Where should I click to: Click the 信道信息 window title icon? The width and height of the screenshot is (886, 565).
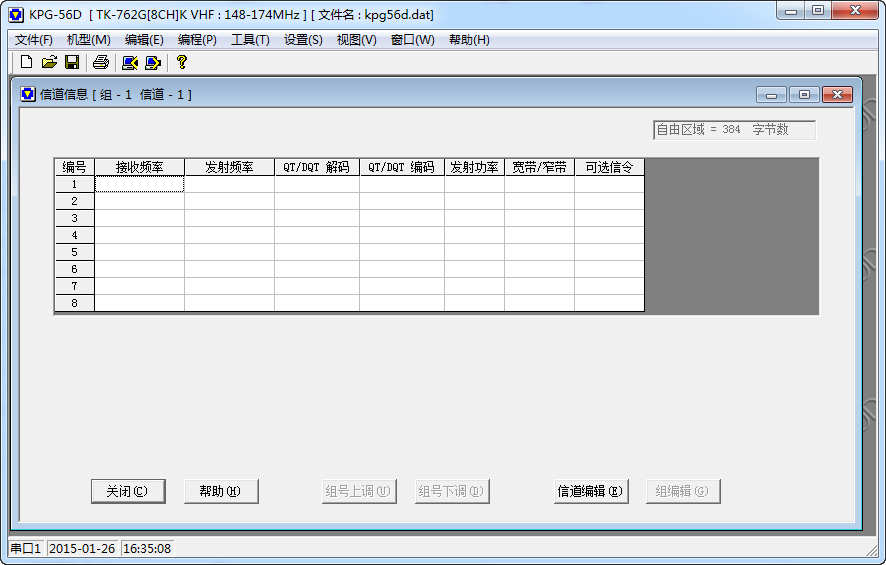28,94
